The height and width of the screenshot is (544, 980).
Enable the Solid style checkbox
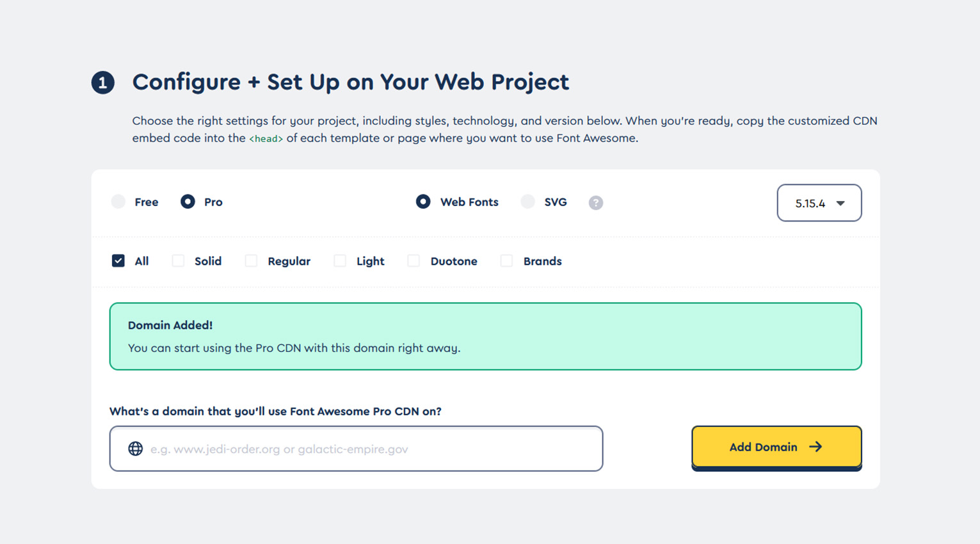(178, 260)
